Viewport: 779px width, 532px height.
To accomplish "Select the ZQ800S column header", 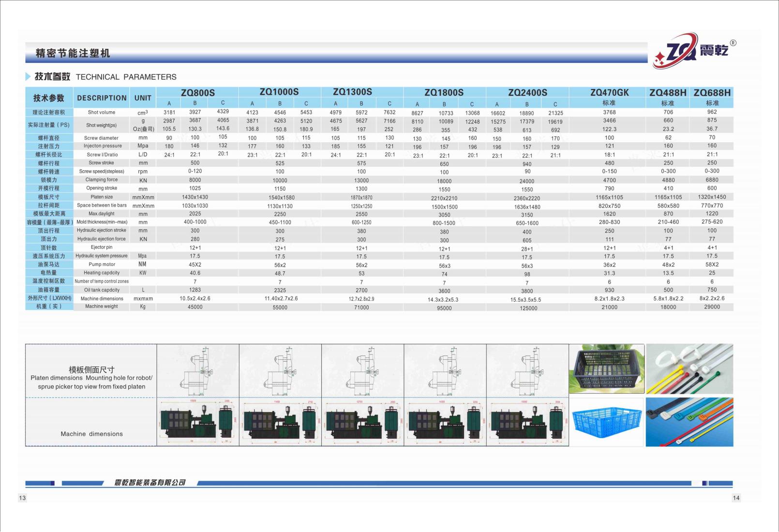I will 197,93.
